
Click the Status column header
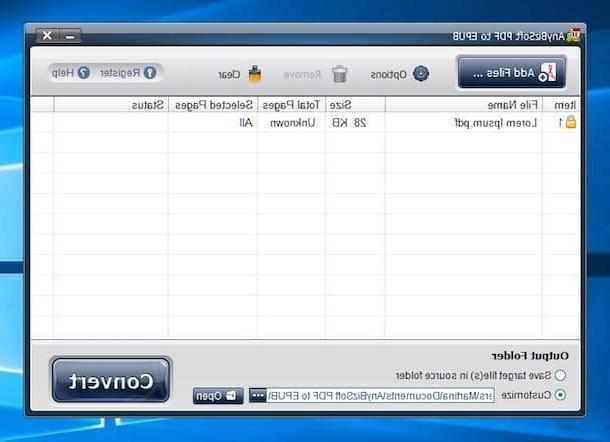[111, 105]
